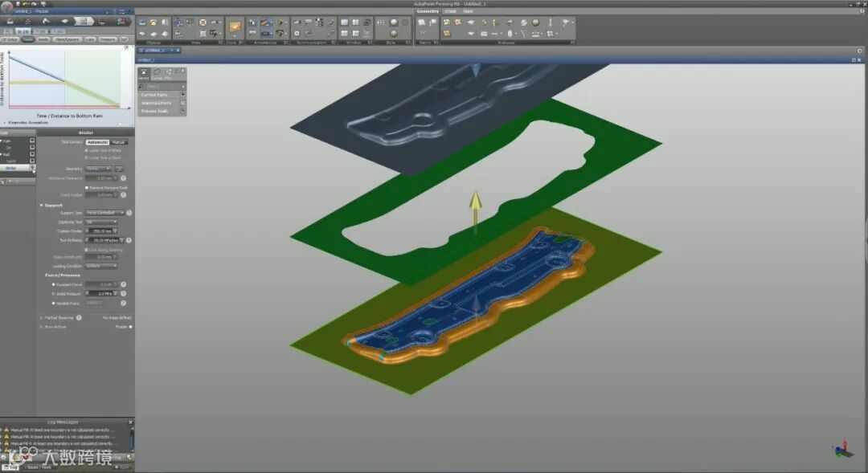Click help icon next to Additional Clearance
This screenshot has width=868, height=473.
tap(123, 178)
